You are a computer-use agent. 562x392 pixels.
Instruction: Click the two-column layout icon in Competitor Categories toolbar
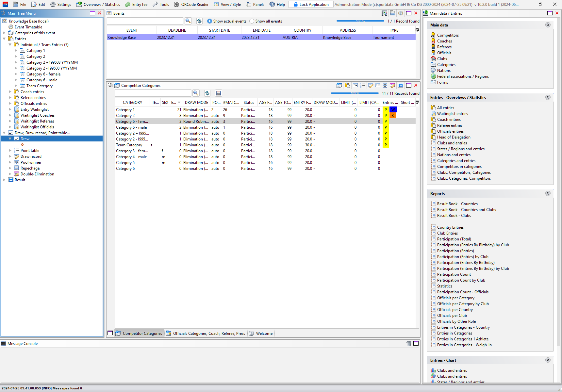click(x=378, y=85)
